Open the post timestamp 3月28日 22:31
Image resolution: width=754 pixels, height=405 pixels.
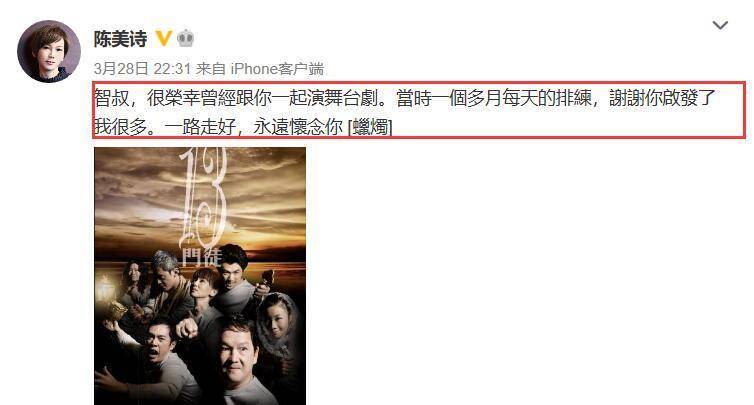pos(142,69)
